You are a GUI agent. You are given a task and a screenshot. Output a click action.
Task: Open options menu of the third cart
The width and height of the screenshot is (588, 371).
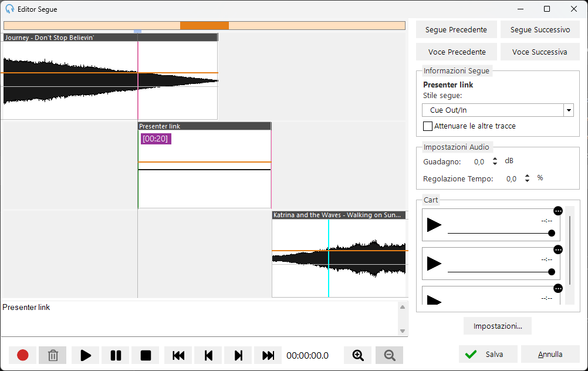pos(558,288)
